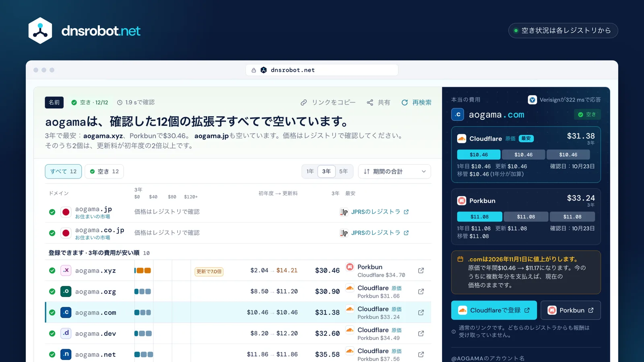The height and width of the screenshot is (362, 644).
Task: Click the lock icon in the address bar
Action: tap(254, 70)
